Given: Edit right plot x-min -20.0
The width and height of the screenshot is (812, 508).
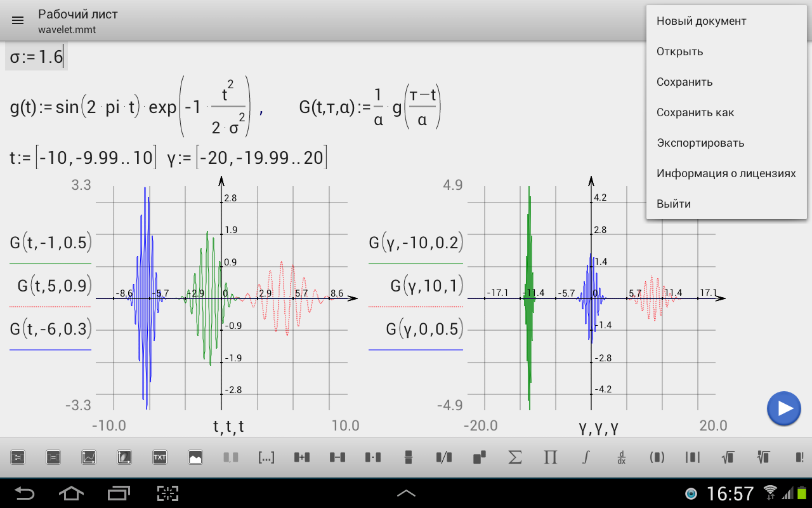Looking at the screenshot, I should click(x=481, y=425).
